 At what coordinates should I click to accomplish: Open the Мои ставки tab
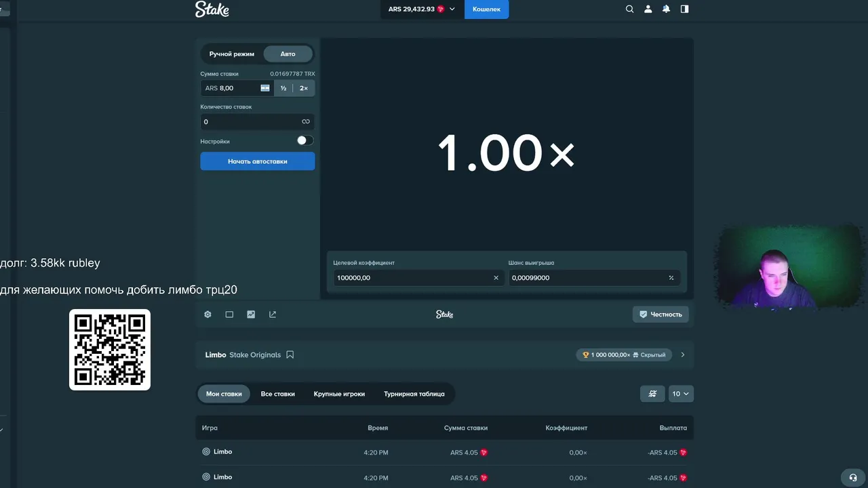(224, 394)
